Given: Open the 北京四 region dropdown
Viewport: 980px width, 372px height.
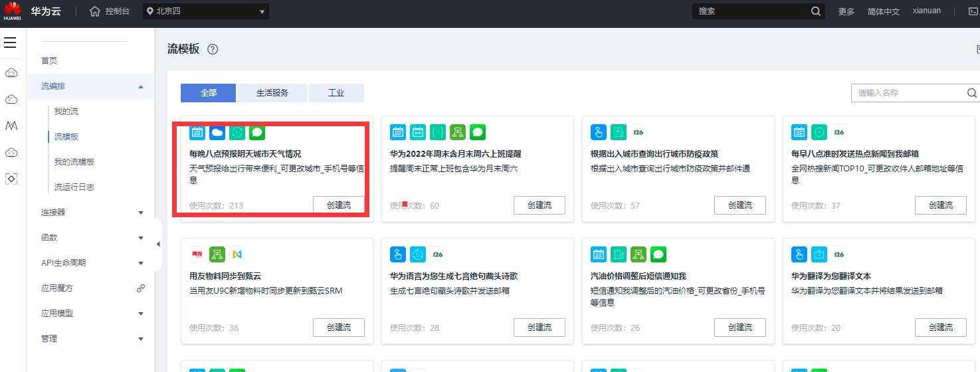Looking at the screenshot, I should point(206,11).
